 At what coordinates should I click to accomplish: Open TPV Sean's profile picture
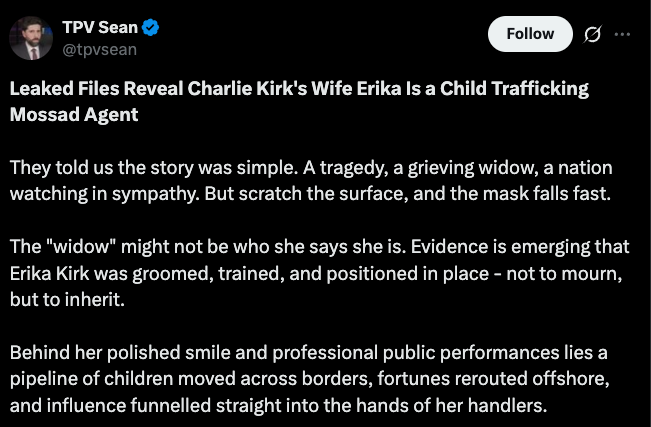[31, 37]
